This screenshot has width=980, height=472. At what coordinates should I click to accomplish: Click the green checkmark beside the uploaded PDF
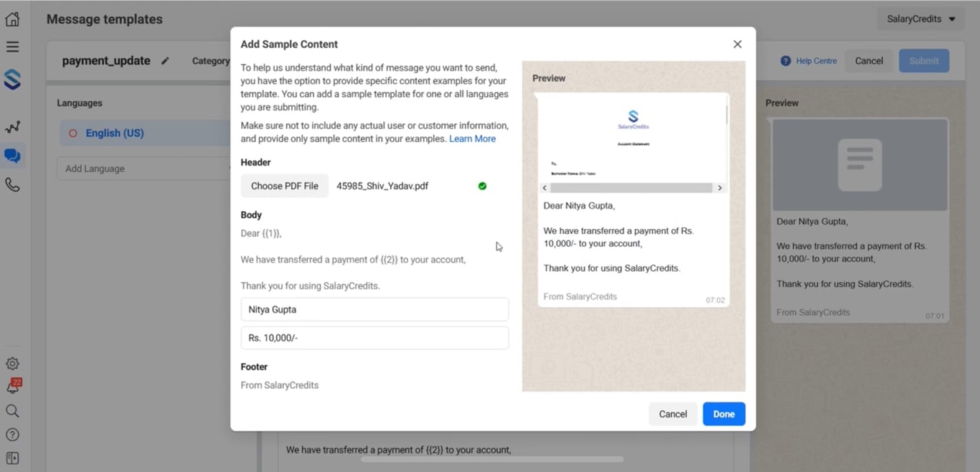pyautogui.click(x=482, y=186)
